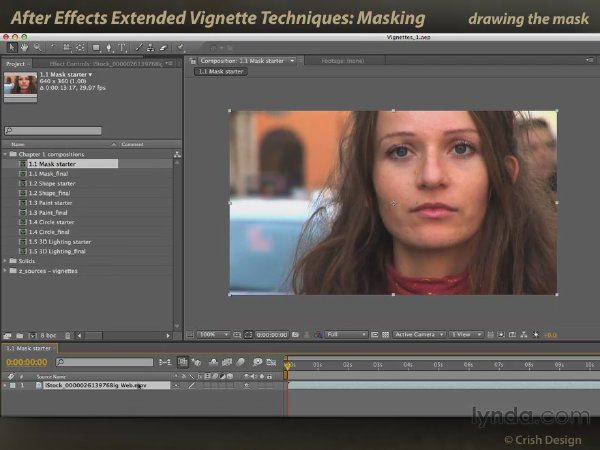Click the 1.1 Mask starter breadcrumb button
Screen dimensions: 600x450
[221, 72]
